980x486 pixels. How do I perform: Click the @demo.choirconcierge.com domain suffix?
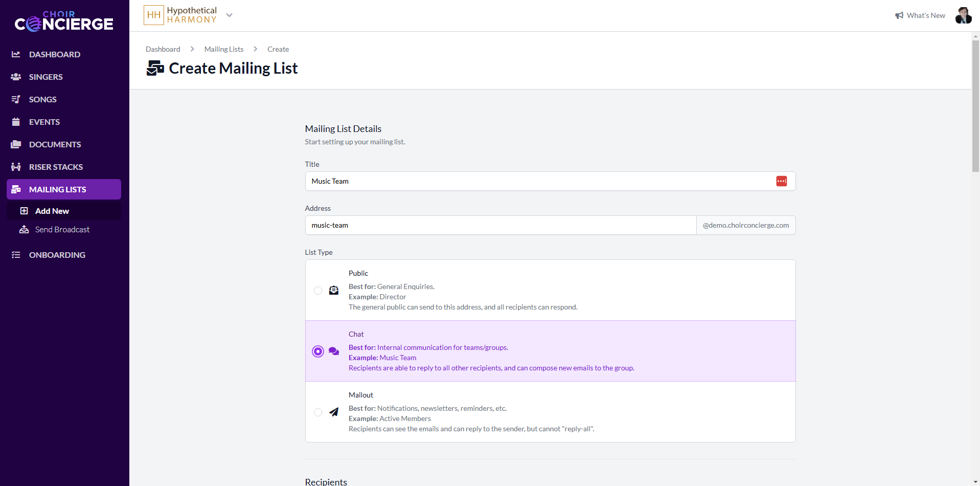click(x=746, y=225)
